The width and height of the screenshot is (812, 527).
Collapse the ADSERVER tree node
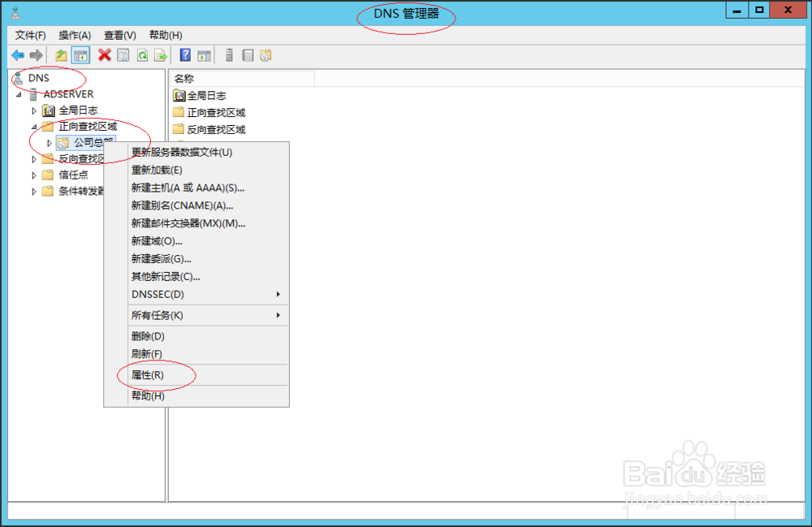coord(19,94)
